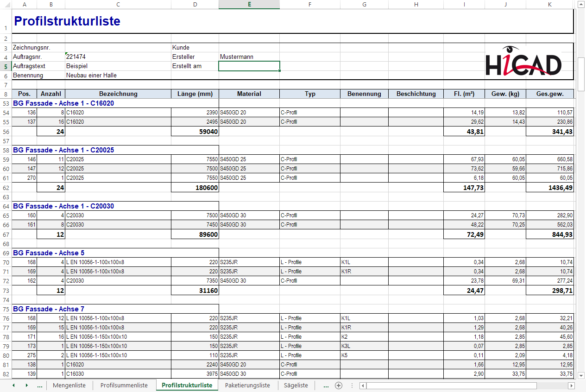Select the K3L Benennung cell
The width and height of the screenshot is (586, 392).
click(x=365, y=346)
